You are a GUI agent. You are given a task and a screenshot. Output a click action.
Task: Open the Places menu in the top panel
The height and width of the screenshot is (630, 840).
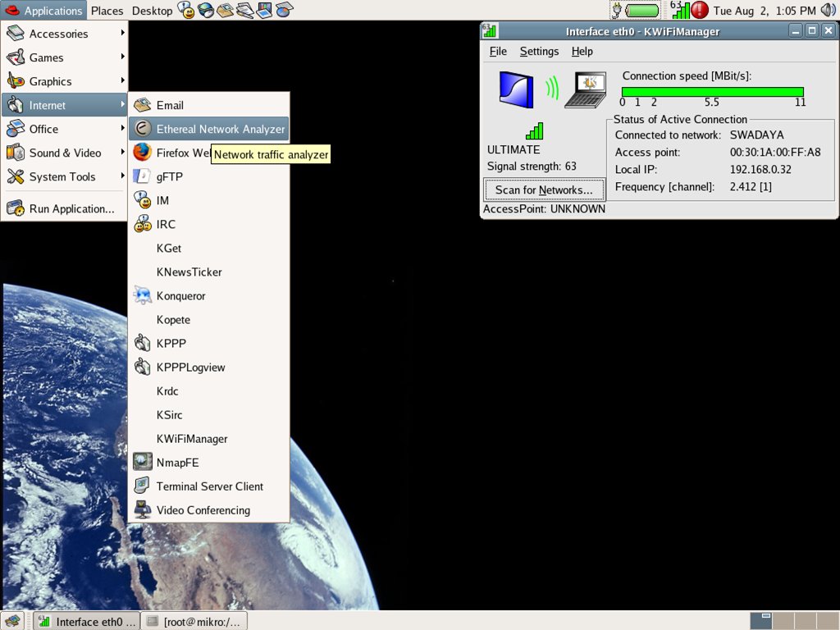click(107, 11)
